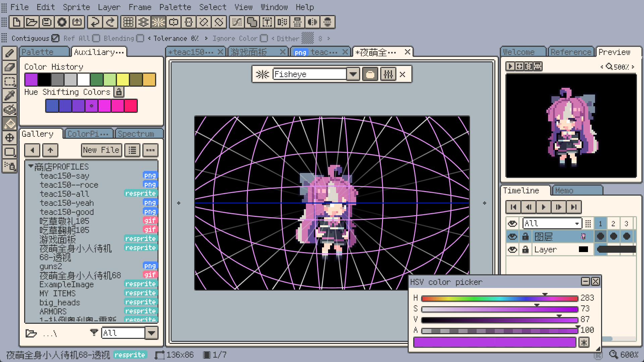644x362 pixels.
Task: Select the Rectangular Marquee tool
Action: point(10,81)
